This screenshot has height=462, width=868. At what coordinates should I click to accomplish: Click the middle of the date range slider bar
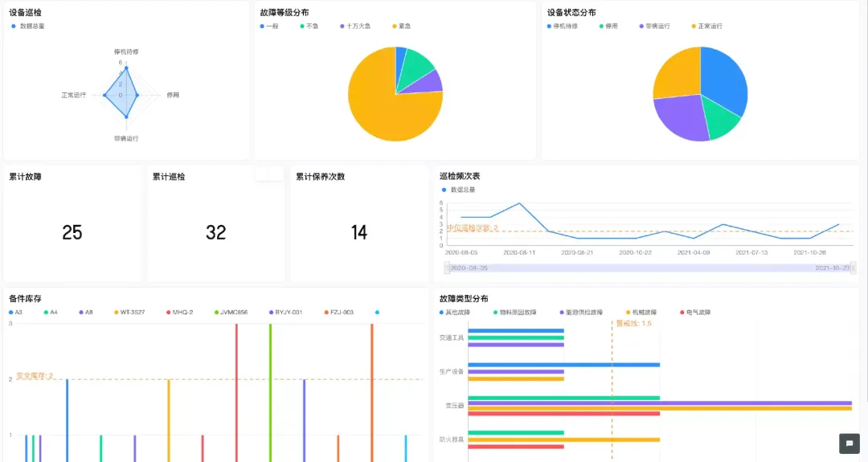pos(650,268)
